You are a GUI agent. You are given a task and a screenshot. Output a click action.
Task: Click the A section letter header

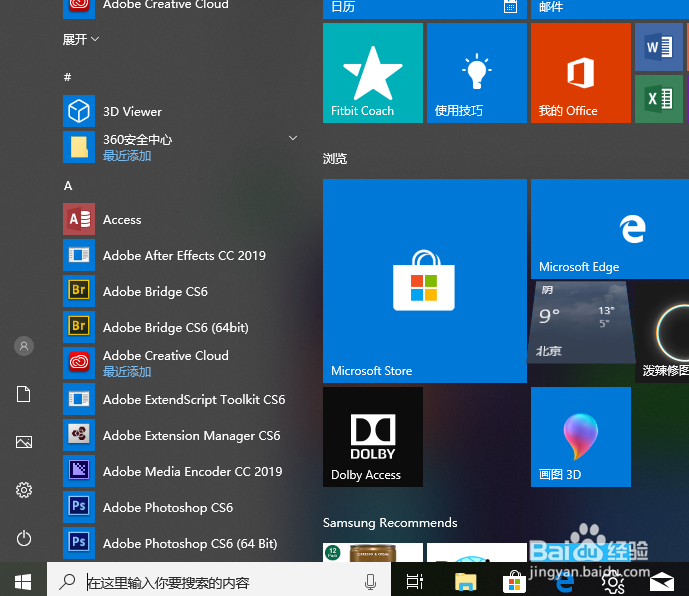[x=68, y=185]
